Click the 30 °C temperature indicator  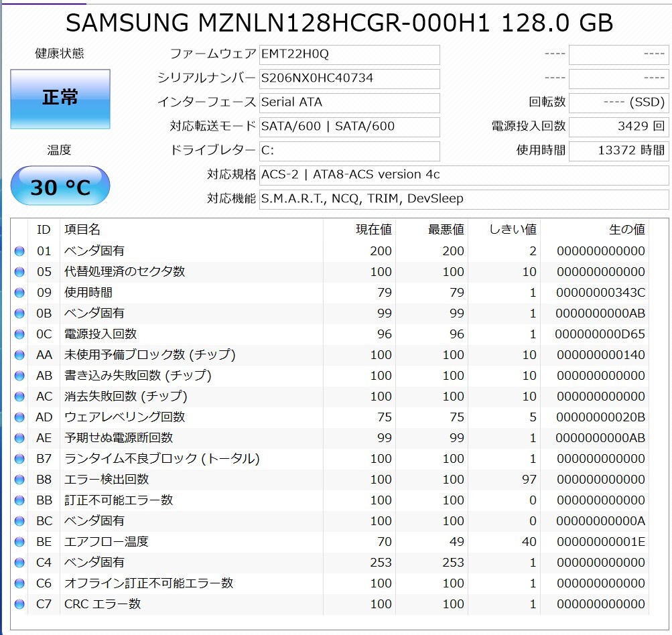click(60, 187)
